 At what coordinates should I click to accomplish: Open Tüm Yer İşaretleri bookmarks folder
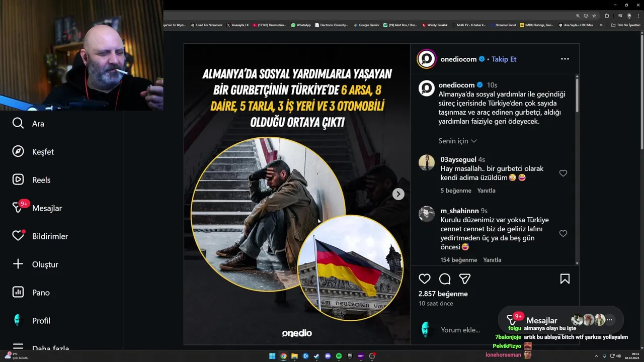pyautogui.click(x=625, y=25)
